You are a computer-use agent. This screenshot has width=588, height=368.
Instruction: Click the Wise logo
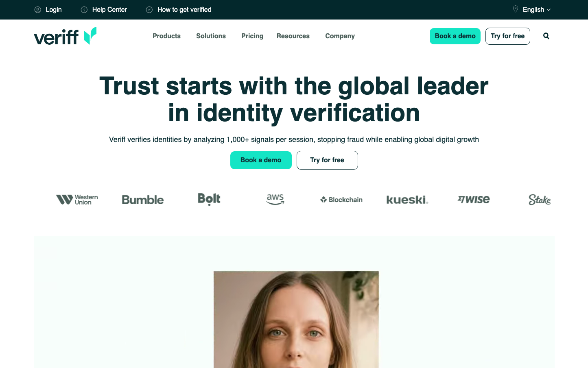pyautogui.click(x=474, y=200)
